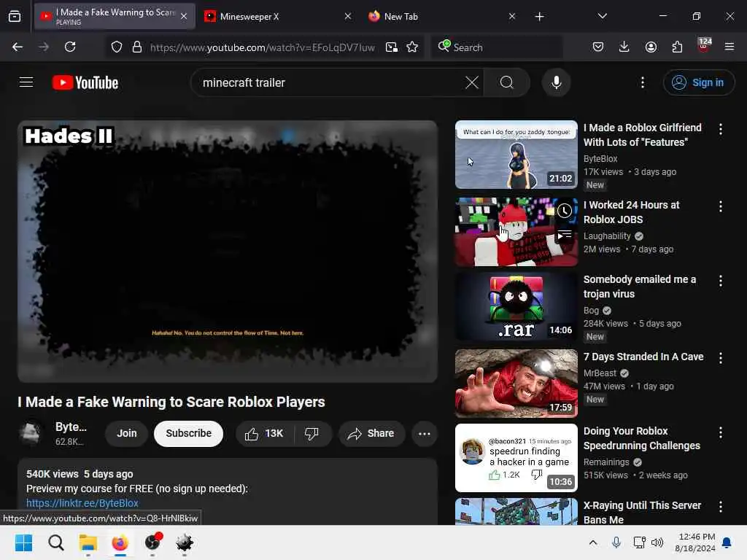Open trojan virus .rar thumbnail
This screenshot has height=560, width=747.
coord(516,306)
